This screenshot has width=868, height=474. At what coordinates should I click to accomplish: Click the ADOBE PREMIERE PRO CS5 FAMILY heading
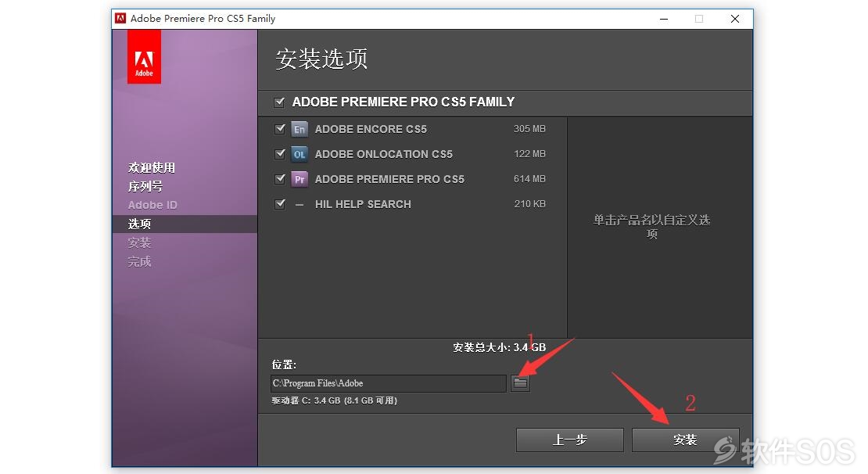(x=404, y=102)
